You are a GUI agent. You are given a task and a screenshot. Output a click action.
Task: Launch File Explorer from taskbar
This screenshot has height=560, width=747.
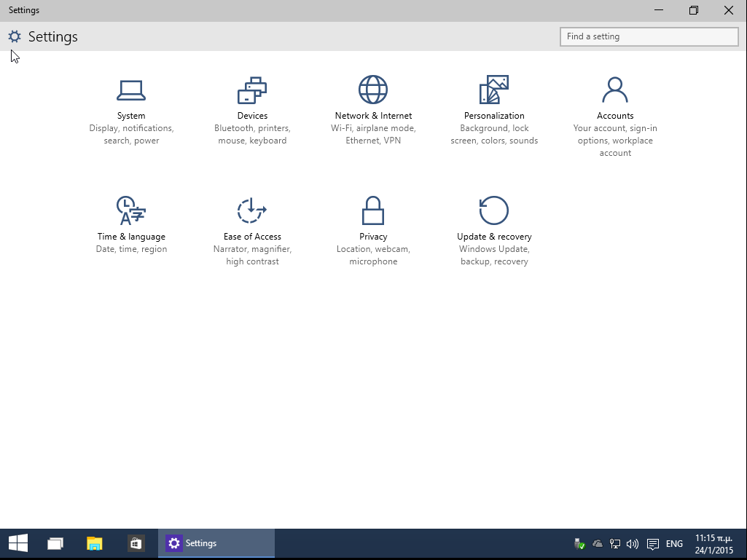[x=94, y=543]
